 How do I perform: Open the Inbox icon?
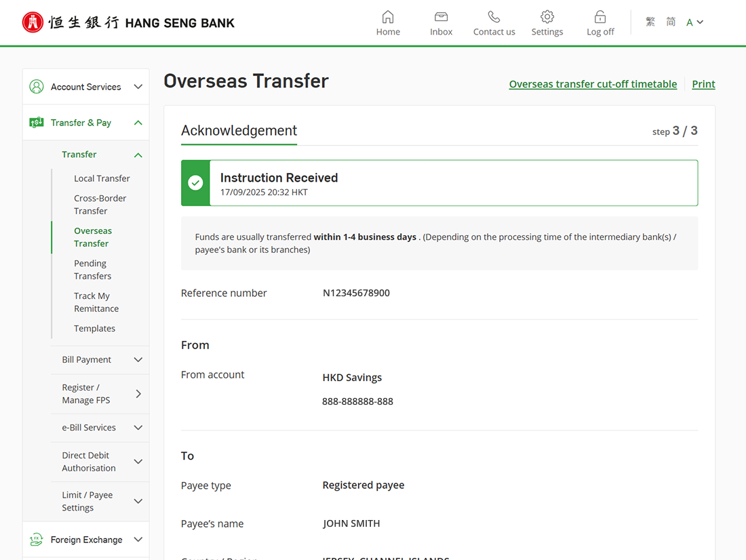pyautogui.click(x=441, y=17)
